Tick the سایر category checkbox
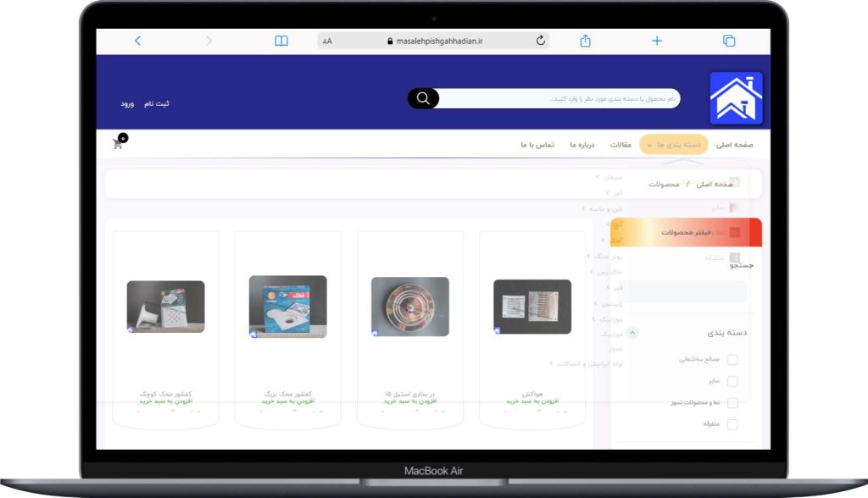Screen dimensions: 868x498 coord(732,381)
